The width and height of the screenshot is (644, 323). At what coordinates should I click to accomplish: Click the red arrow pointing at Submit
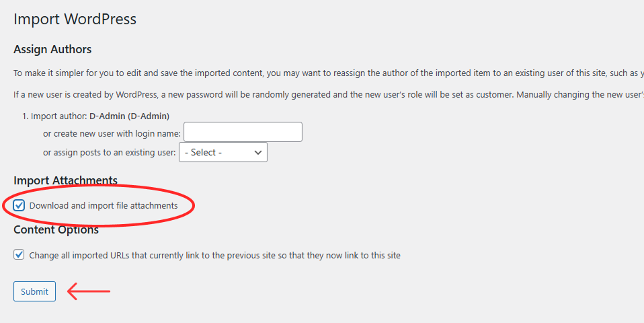89,291
